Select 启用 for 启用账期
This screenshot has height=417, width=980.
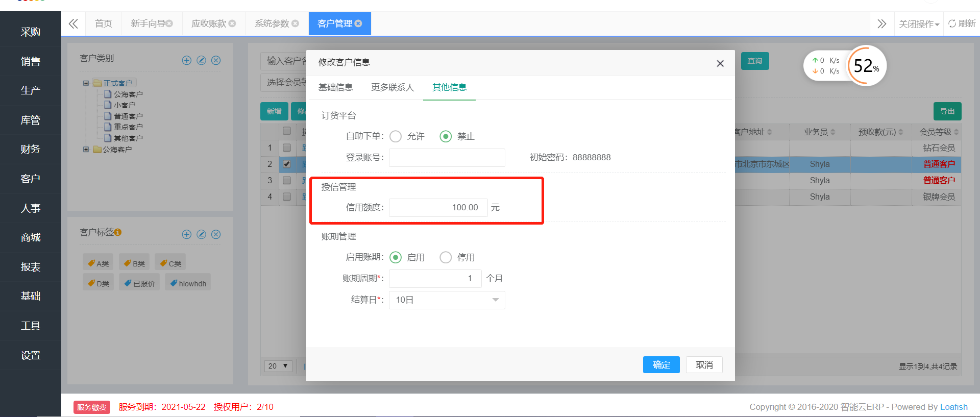pyautogui.click(x=396, y=257)
